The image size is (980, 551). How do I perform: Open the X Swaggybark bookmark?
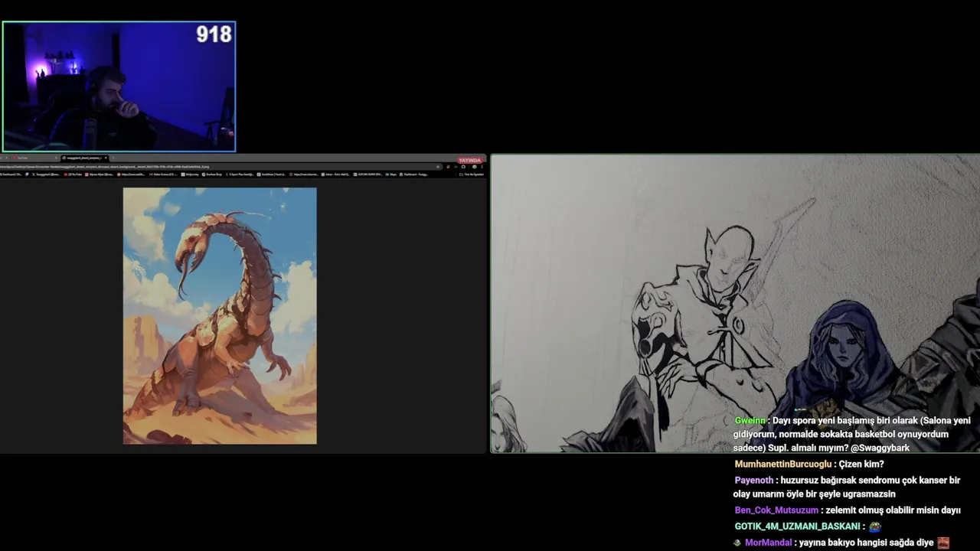coord(47,174)
